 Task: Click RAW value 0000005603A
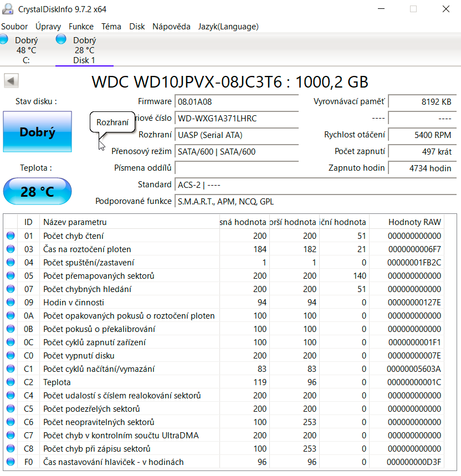coord(414,369)
